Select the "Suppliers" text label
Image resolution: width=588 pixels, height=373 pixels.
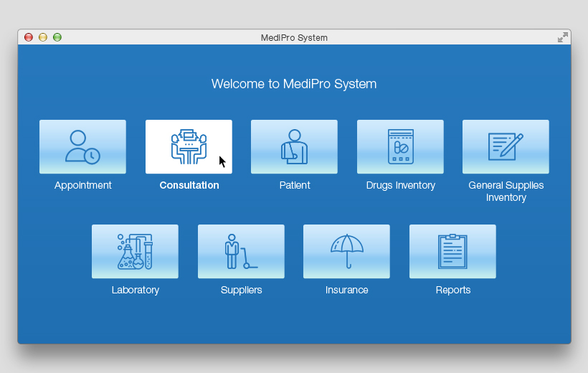(x=241, y=290)
